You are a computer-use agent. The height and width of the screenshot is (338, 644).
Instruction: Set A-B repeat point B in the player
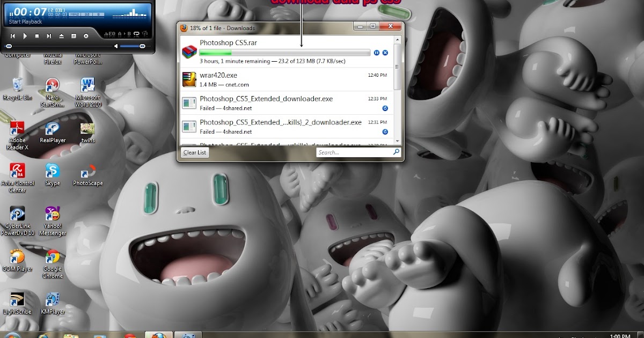(x=129, y=33)
